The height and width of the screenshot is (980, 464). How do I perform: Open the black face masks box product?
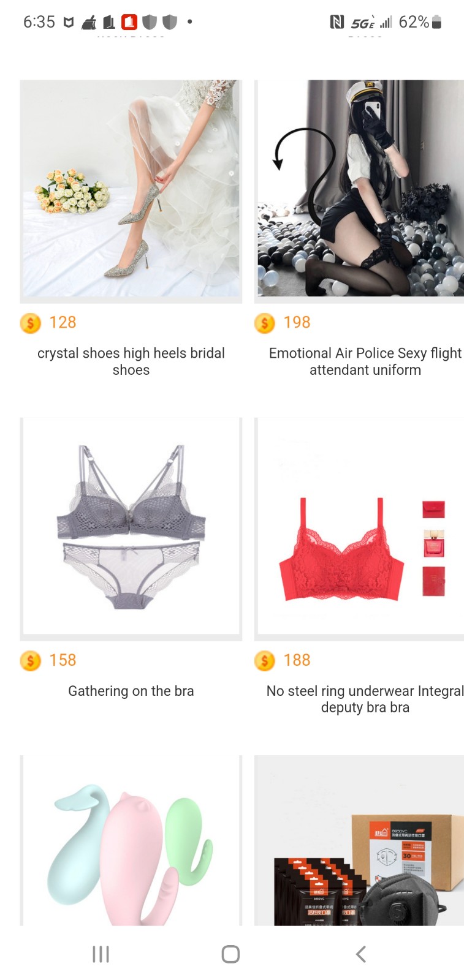point(359,840)
